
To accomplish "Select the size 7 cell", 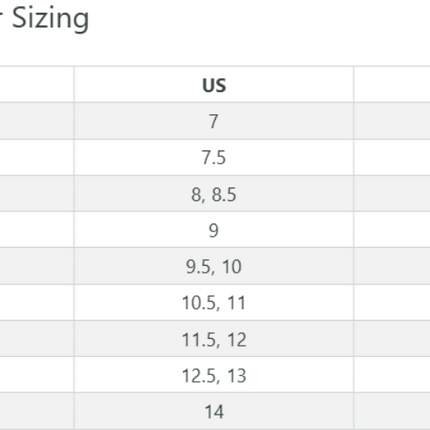I will pos(214,121).
